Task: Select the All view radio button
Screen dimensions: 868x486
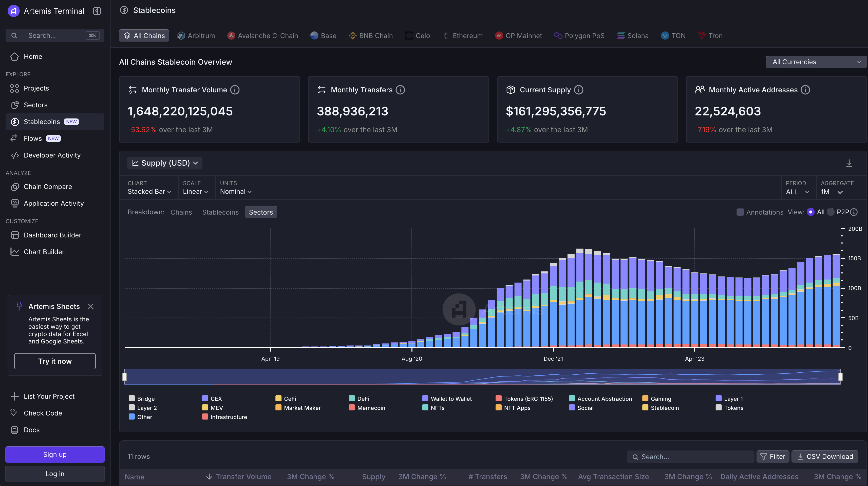Action: [x=811, y=212]
